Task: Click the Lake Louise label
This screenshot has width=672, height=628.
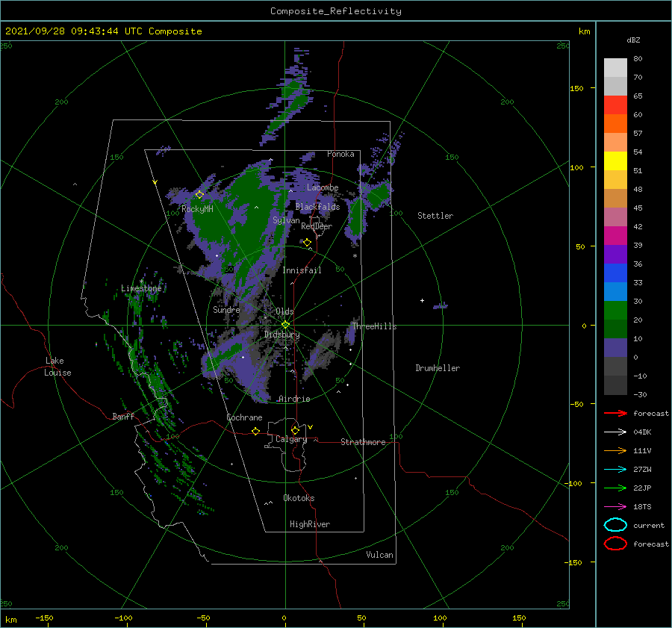Action: point(57,367)
